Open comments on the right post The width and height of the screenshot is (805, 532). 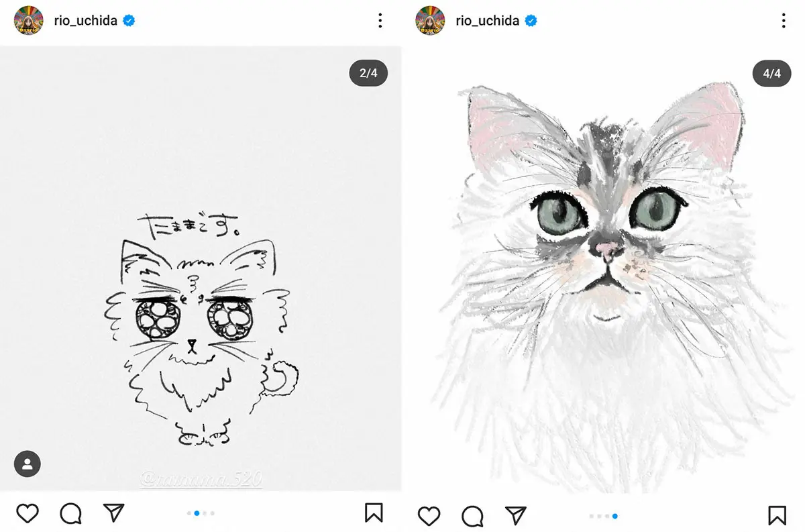pyautogui.click(x=473, y=515)
